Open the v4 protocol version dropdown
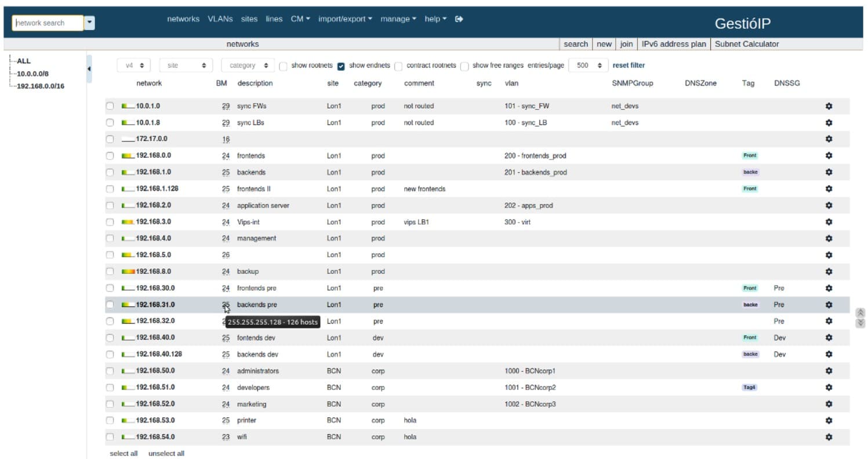 click(133, 65)
